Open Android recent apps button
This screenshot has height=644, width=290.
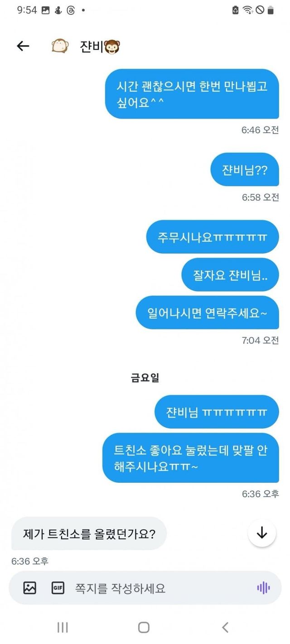(63, 627)
